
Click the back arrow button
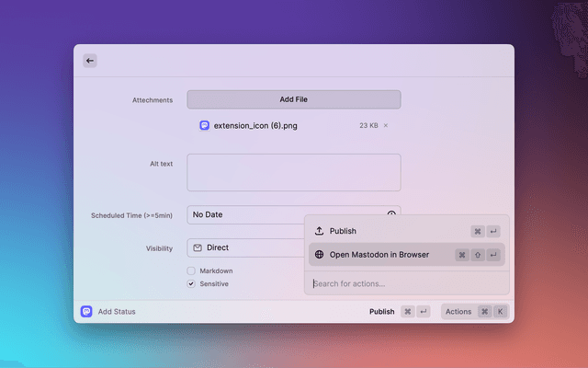tap(89, 61)
